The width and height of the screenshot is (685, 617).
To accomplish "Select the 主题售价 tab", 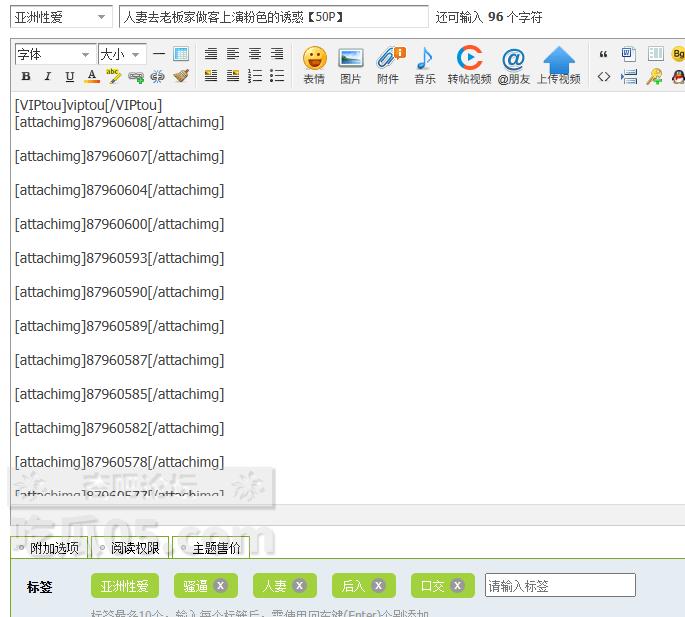I will 211,548.
